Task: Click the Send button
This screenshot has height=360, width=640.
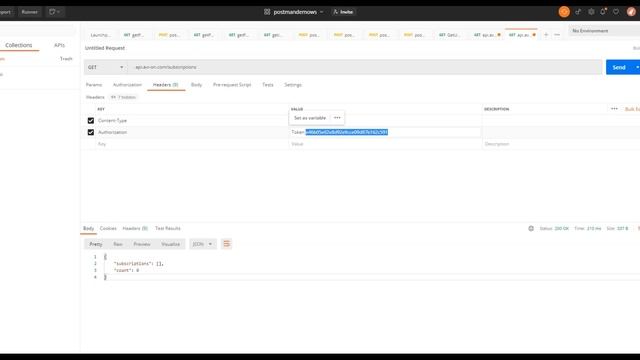Action: point(619,67)
